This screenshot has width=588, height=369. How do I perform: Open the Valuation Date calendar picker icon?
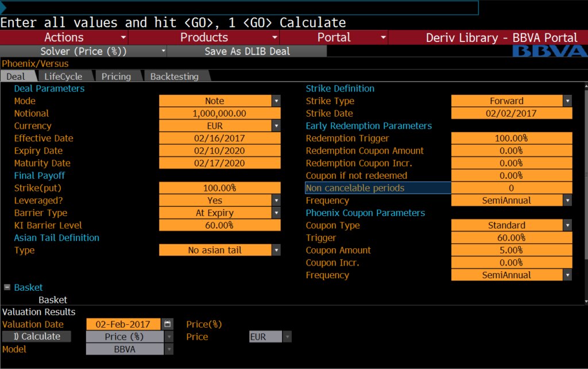[x=167, y=324]
